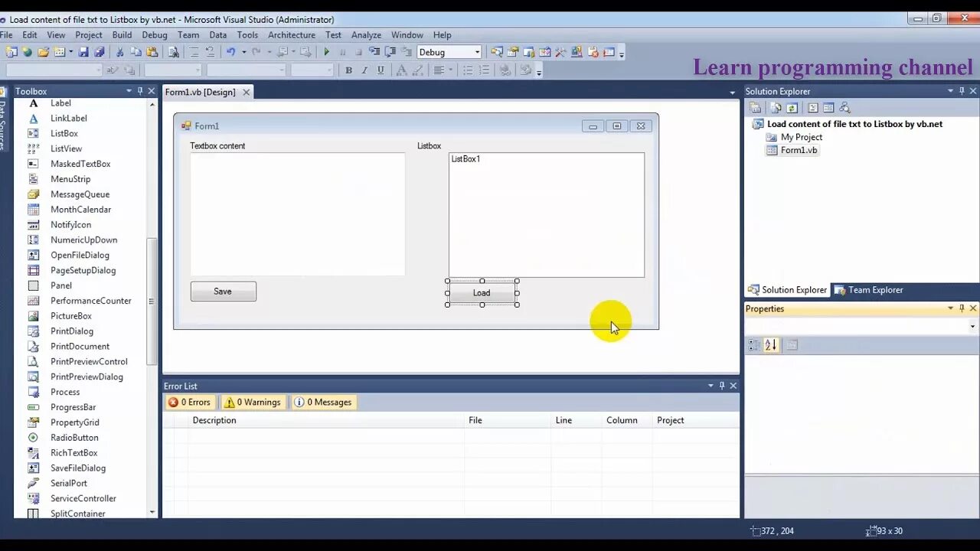Click the Save disk icon in toolbar
The image size is (980, 551).
point(83,52)
